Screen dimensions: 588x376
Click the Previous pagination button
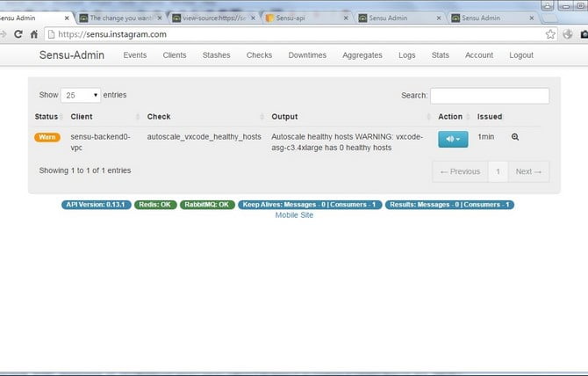[x=460, y=171]
